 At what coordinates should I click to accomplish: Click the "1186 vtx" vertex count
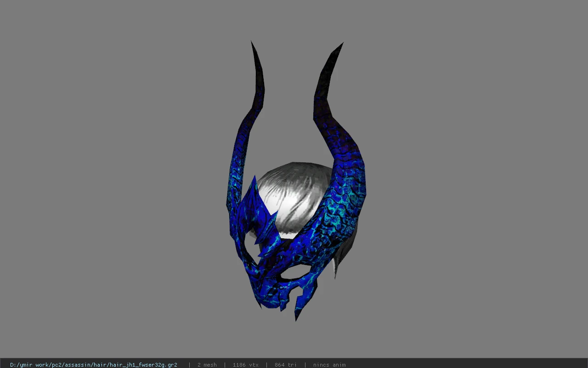tap(245, 365)
